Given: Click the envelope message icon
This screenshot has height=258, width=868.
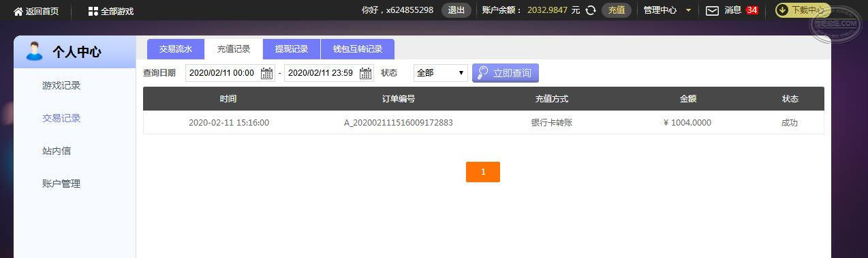Looking at the screenshot, I should 712,10.
